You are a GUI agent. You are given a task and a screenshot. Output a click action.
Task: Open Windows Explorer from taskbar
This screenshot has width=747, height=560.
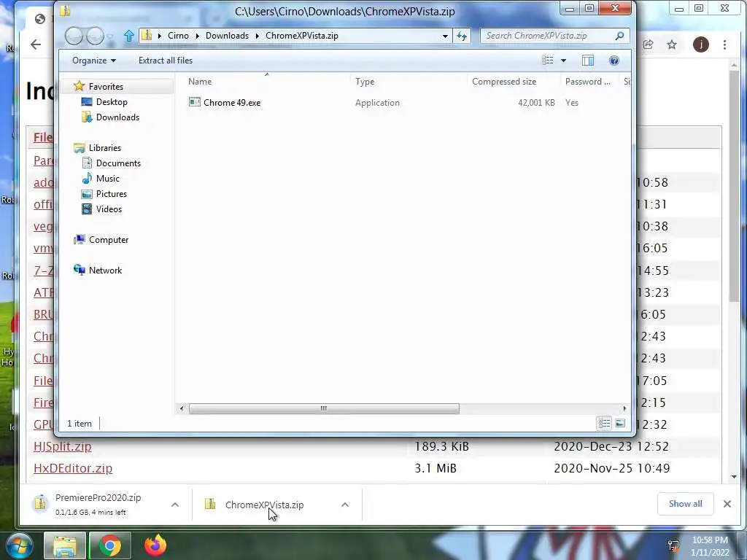(x=65, y=545)
